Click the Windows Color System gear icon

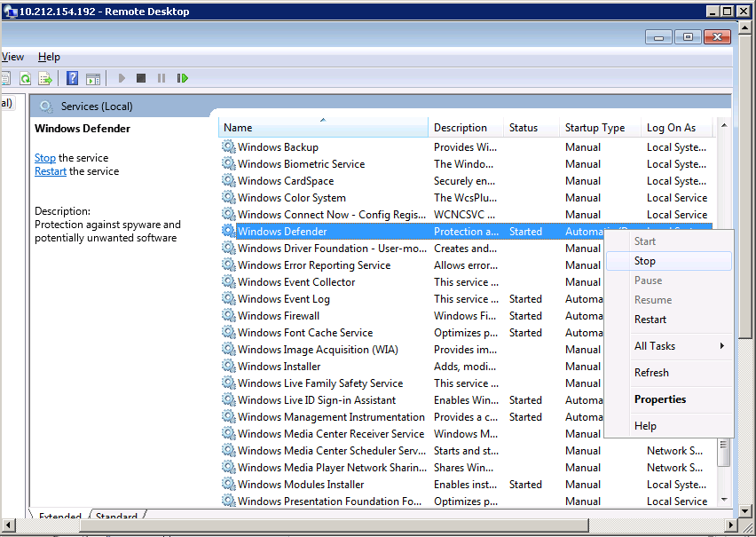pos(228,197)
